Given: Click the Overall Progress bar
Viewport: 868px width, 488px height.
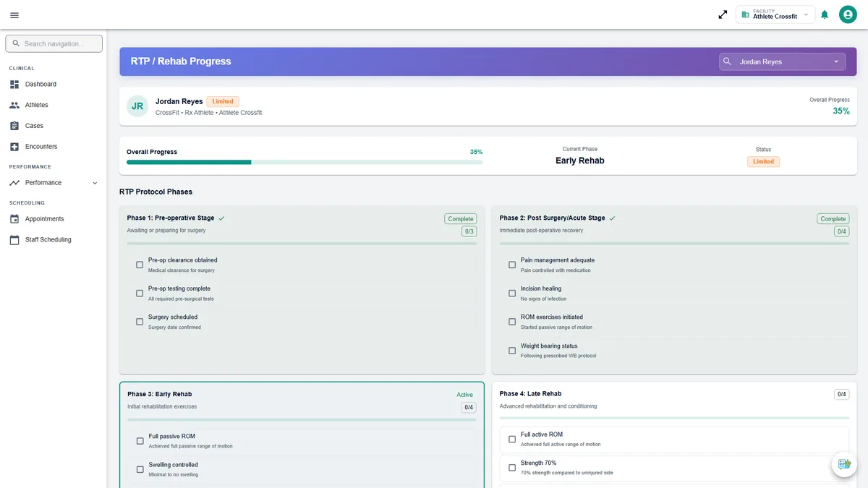Looking at the screenshot, I should [305, 162].
